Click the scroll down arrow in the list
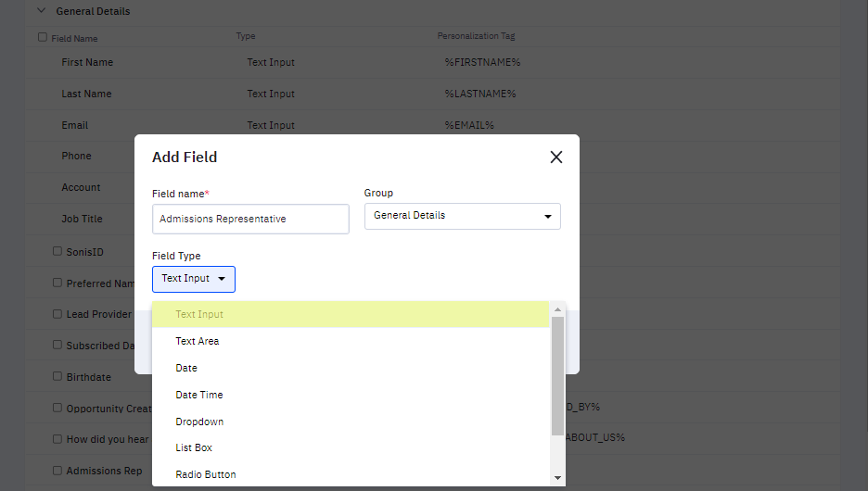The width and height of the screenshot is (868, 491). [557, 478]
